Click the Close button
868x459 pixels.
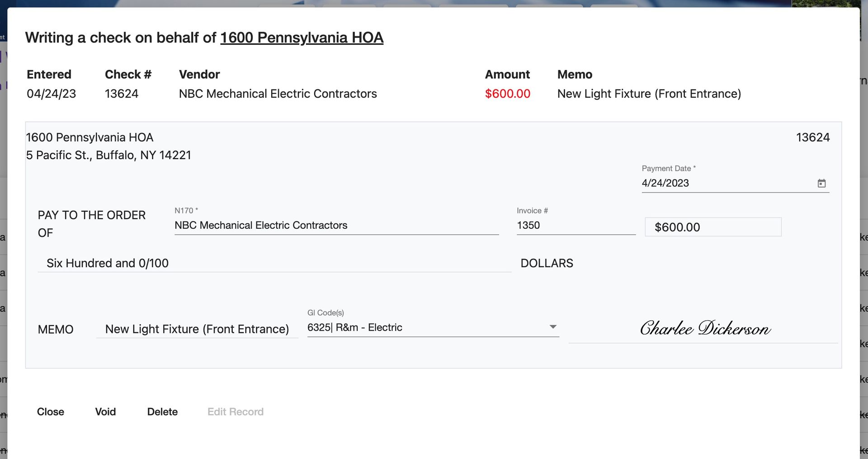(x=50, y=412)
